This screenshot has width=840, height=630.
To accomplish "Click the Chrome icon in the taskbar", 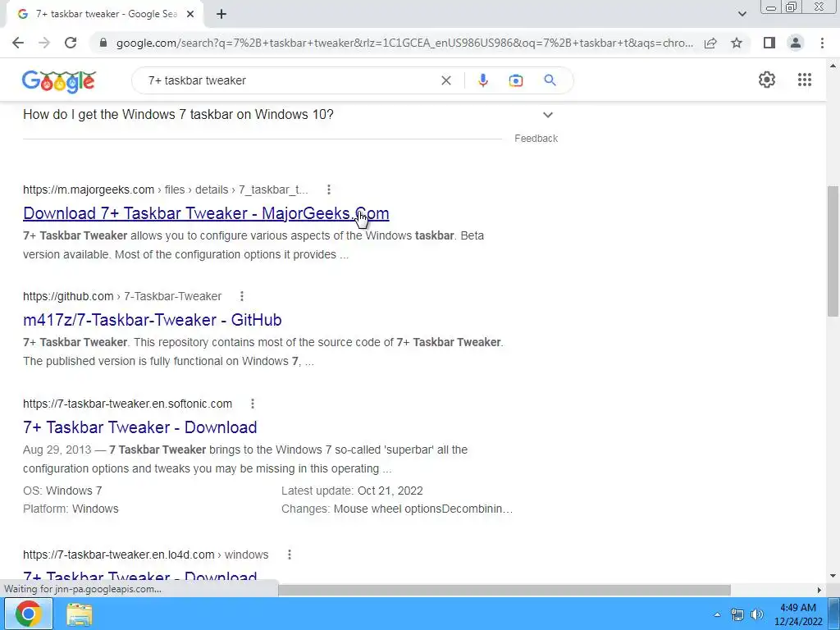I will click(x=29, y=614).
